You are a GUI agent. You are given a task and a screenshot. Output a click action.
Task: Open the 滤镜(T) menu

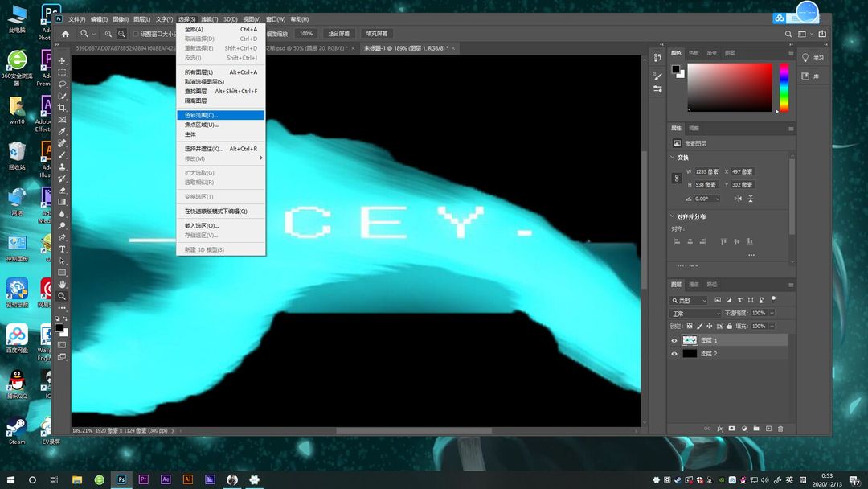pos(209,18)
